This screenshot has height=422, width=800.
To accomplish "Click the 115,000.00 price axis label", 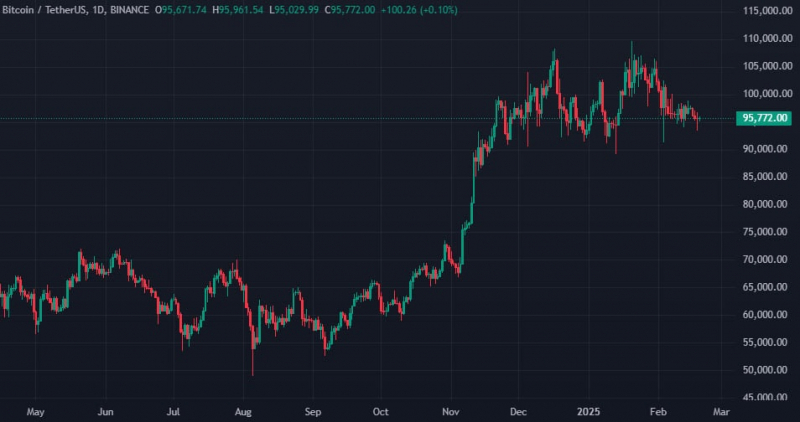I will pyautogui.click(x=768, y=11).
